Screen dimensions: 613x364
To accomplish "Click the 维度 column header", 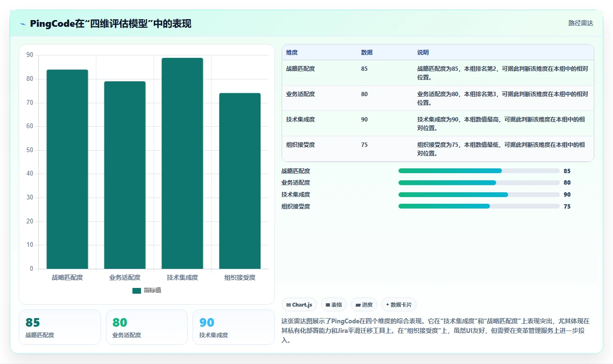I will click(292, 52).
